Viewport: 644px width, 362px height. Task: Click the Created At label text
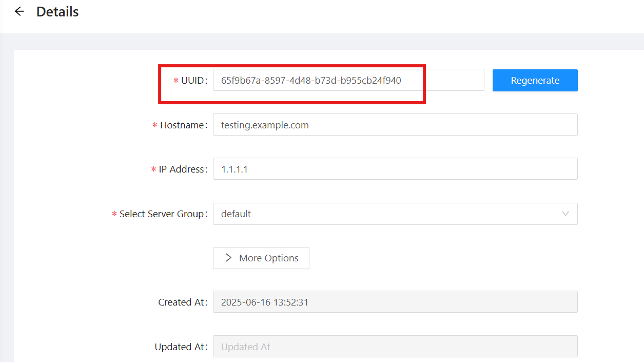[182, 302]
